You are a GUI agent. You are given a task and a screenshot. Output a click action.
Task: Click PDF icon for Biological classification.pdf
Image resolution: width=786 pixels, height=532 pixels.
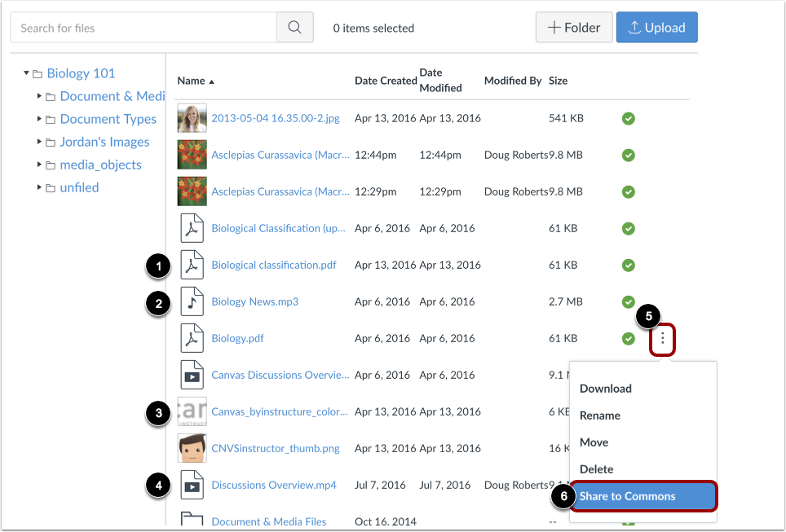click(192, 265)
